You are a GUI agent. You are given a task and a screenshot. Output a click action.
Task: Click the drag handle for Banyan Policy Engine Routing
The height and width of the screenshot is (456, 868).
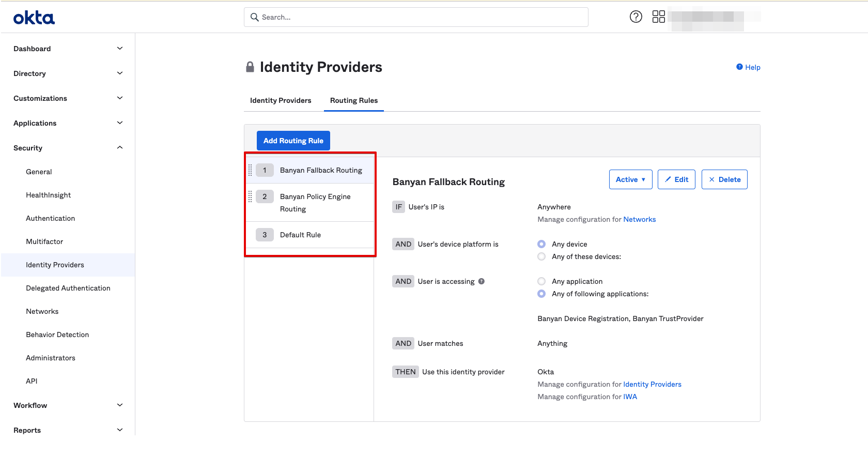251,196
